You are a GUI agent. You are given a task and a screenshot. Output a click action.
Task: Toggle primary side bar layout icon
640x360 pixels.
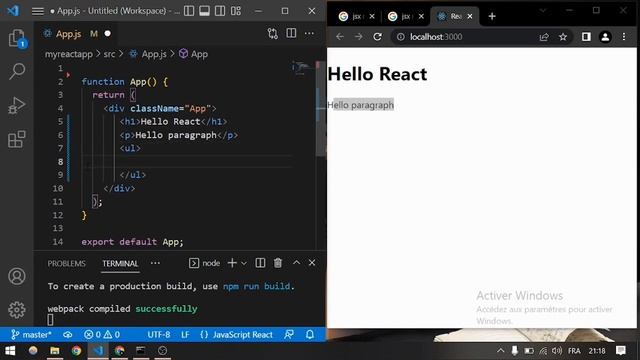click(x=189, y=11)
